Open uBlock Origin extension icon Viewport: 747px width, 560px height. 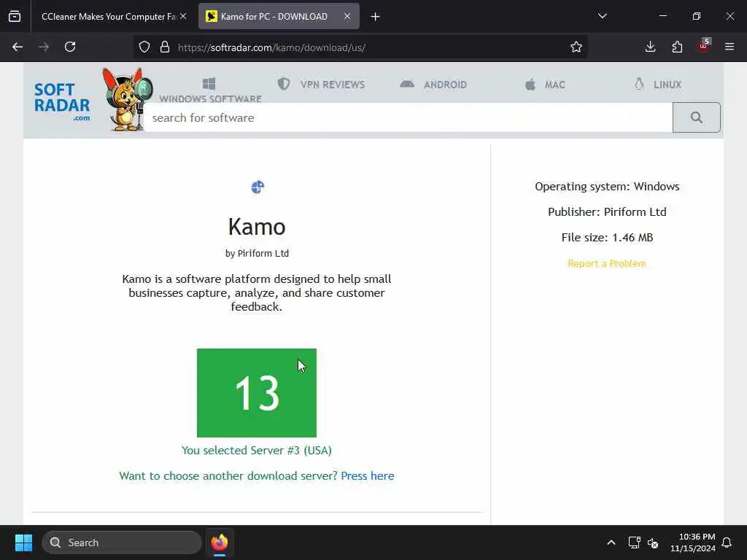click(x=704, y=46)
